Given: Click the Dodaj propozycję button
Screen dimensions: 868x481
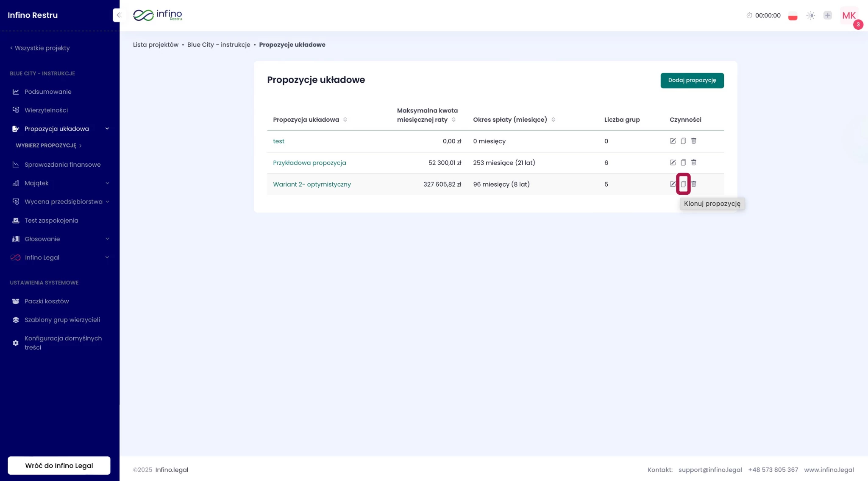Looking at the screenshot, I should [x=692, y=81].
